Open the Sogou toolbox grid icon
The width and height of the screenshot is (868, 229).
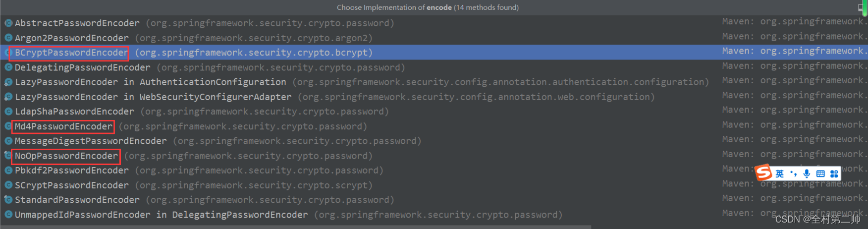834,173
